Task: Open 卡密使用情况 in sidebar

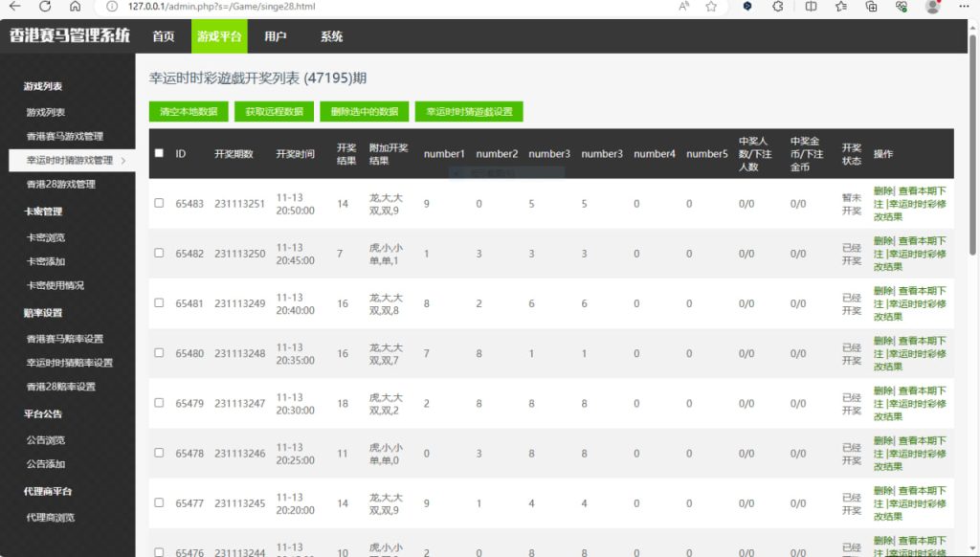Action: coord(55,286)
